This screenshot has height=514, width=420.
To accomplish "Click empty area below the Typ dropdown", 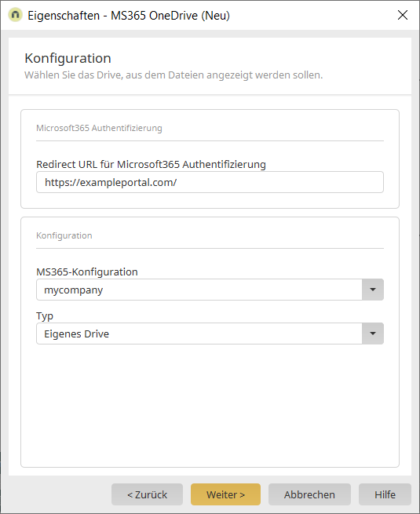I will (210, 405).
